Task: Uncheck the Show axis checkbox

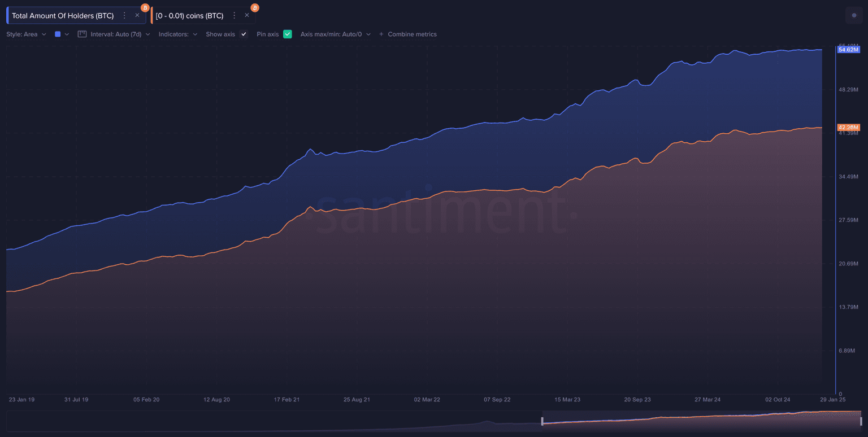Action: click(244, 34)
